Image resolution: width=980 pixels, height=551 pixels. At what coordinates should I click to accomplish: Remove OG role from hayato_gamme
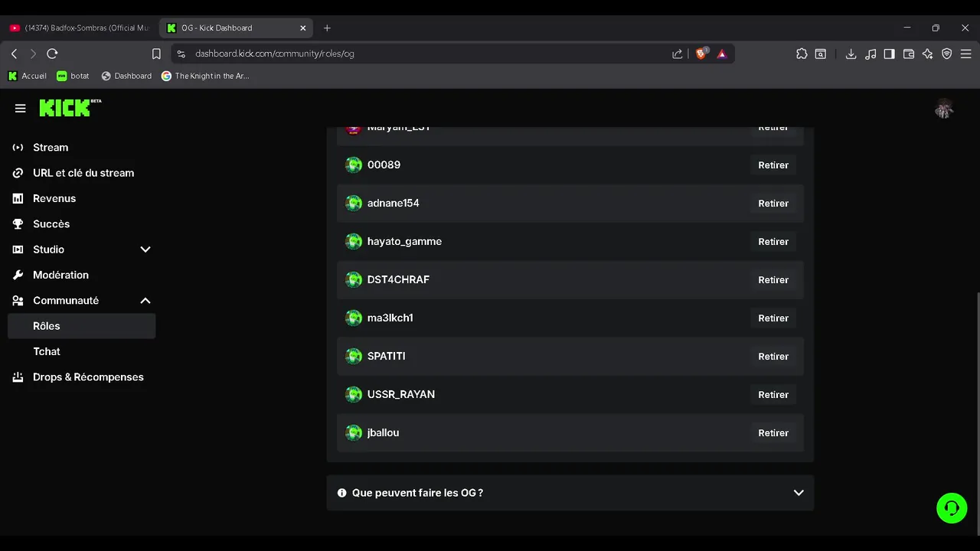(773, 242)
